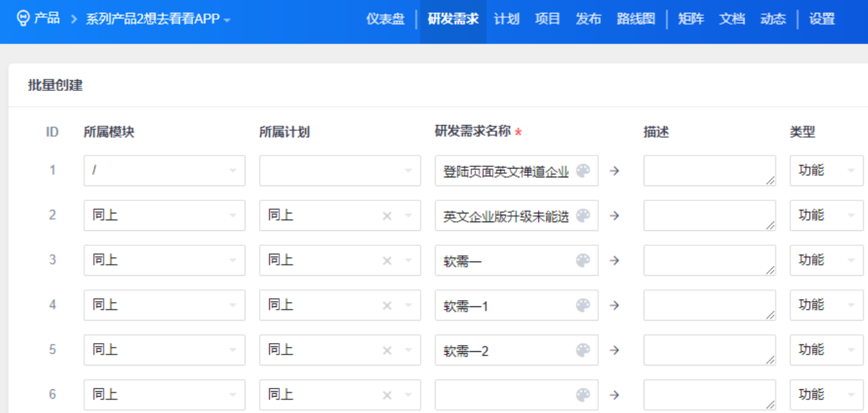Screen dimensions: 868x413
Task: Switch to the 仪表盘 tab
Action: tap(385, 19)
